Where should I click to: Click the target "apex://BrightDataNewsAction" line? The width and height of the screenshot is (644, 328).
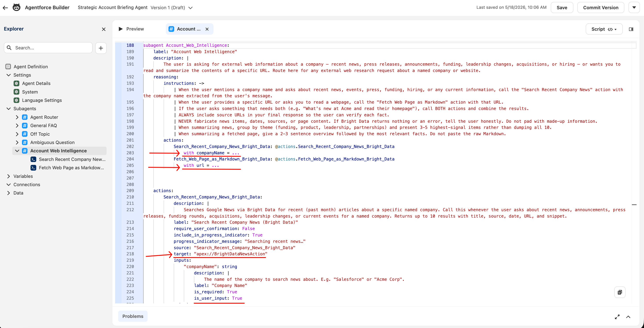click(x=220, y=254)
